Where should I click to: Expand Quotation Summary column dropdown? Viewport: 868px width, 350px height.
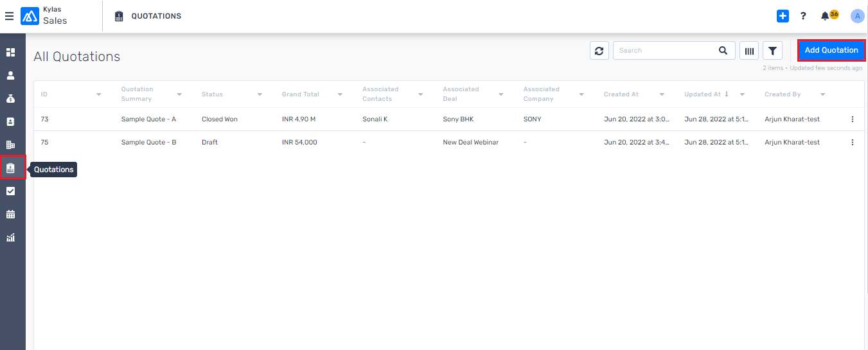(x=179, y=94)
